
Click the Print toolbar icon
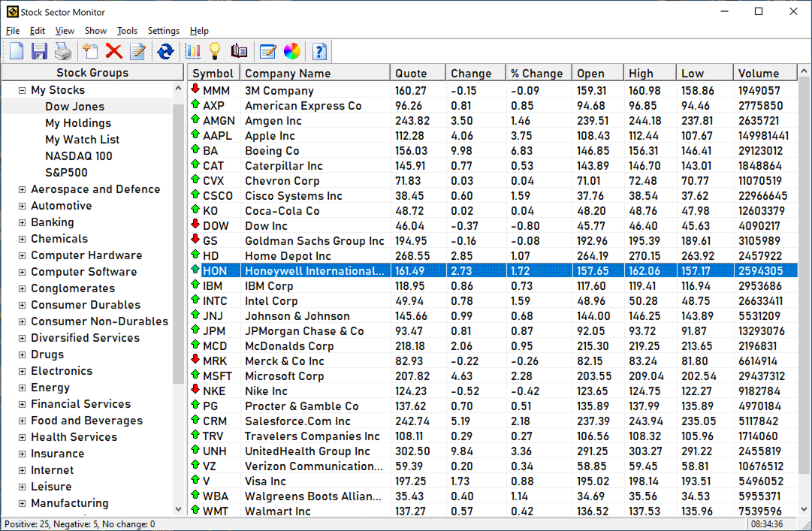click(62, 51)
